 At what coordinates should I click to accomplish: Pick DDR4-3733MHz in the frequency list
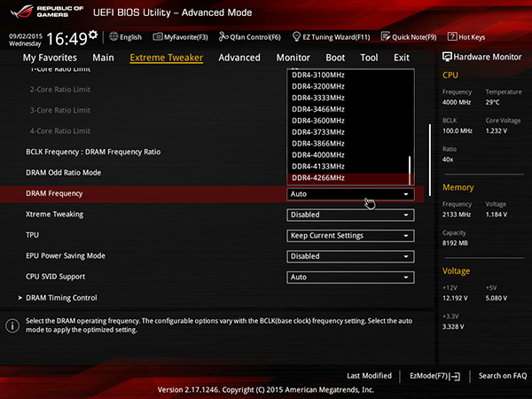pyautogui.click(x=318, y=132)
